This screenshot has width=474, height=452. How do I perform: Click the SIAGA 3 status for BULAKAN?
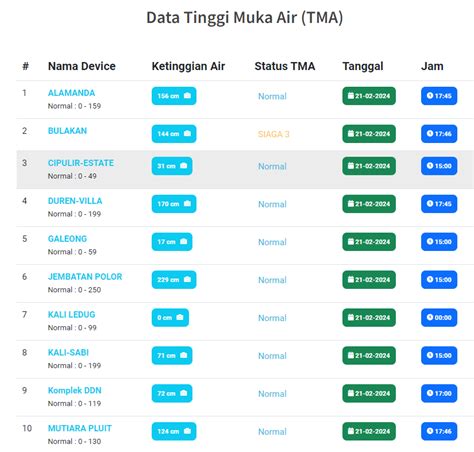274,134
